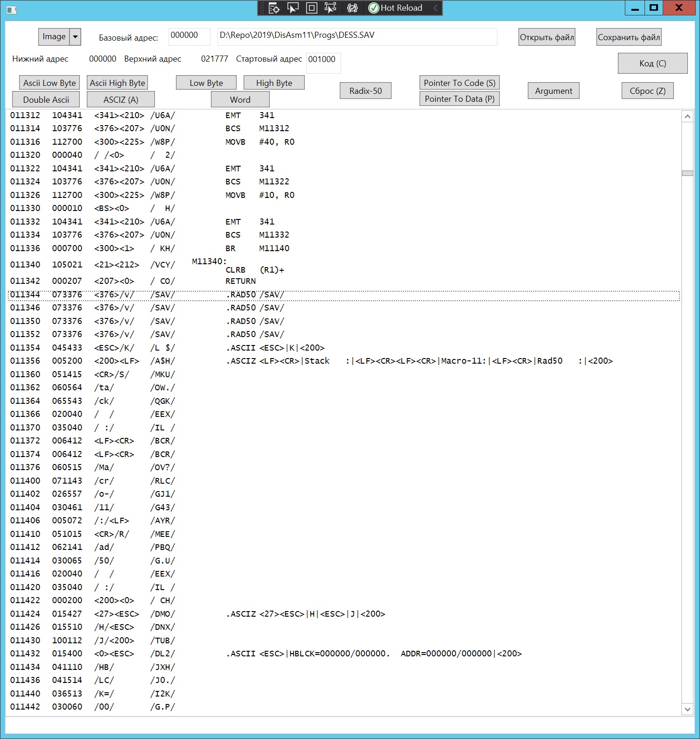Viewport: 700px width, 739px height.
Task: Click the Открыть файл button
Action: (546, 37)
